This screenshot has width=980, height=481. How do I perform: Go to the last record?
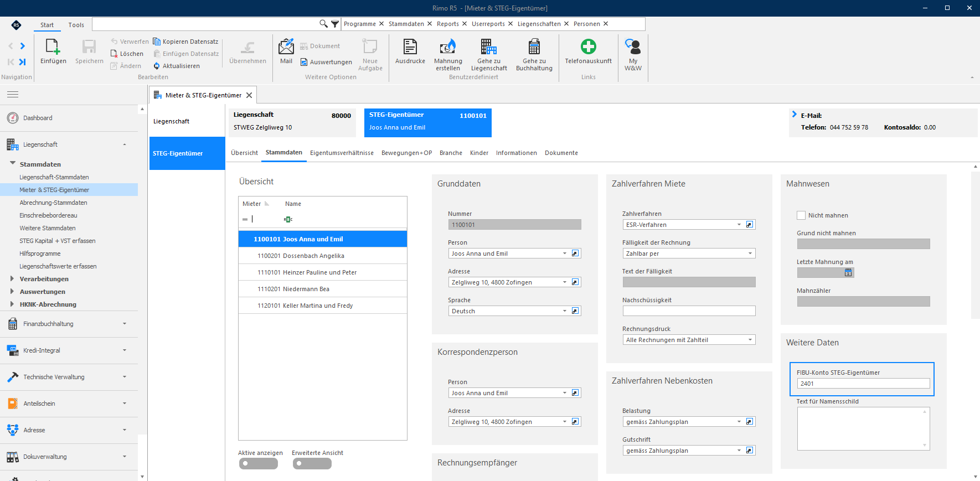point(22,62)
